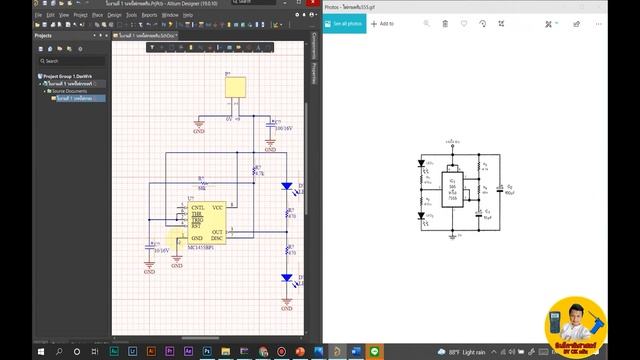The image size is (640, 360).
Task: Open the weather widget showing Light rain
Action: (461, 352)
